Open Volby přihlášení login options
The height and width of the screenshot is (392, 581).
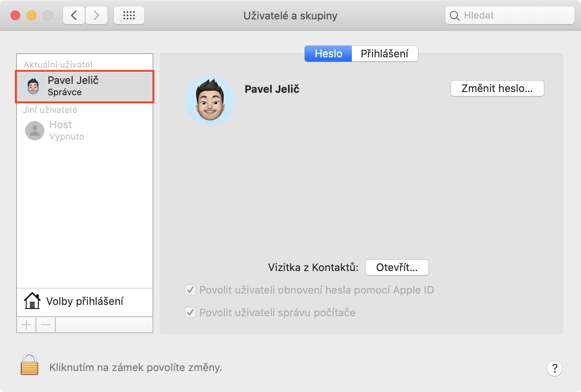click(85, 301)
